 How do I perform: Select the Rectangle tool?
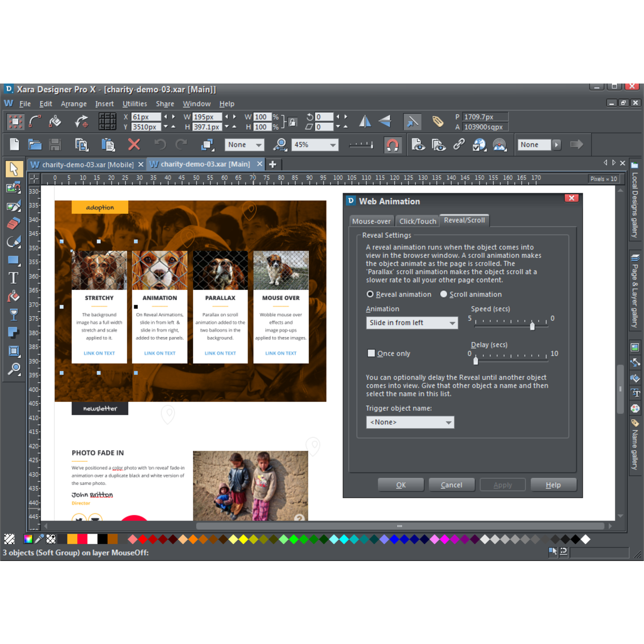click(x=14, y=260)
